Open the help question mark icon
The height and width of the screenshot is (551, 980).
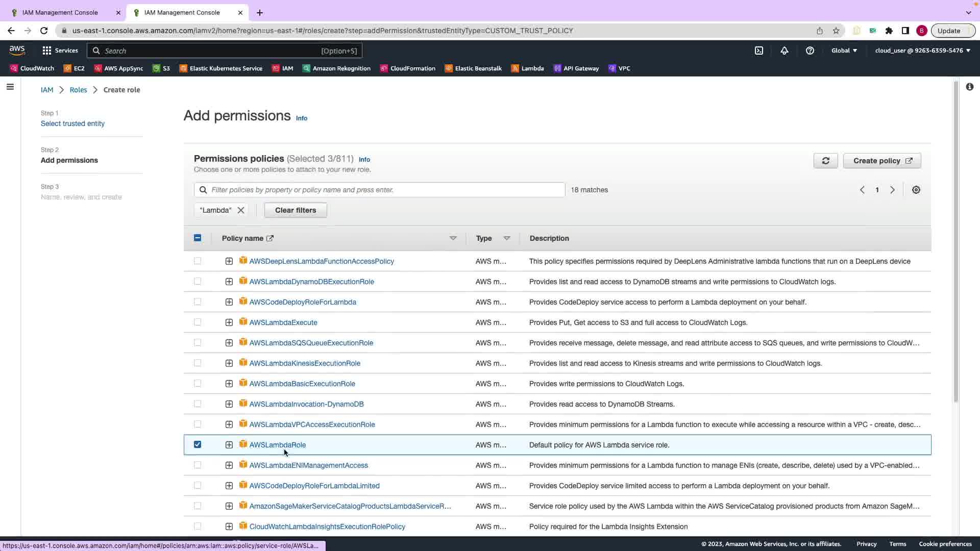810,51
